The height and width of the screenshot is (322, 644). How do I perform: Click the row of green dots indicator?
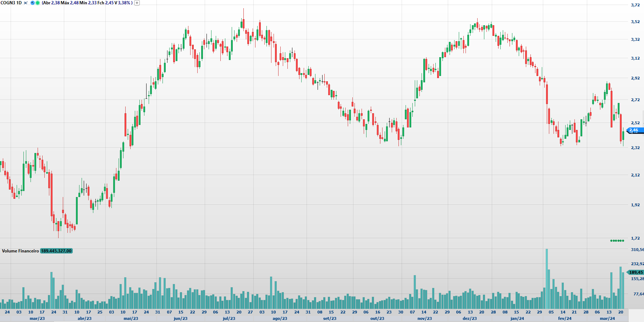(617, 241)
